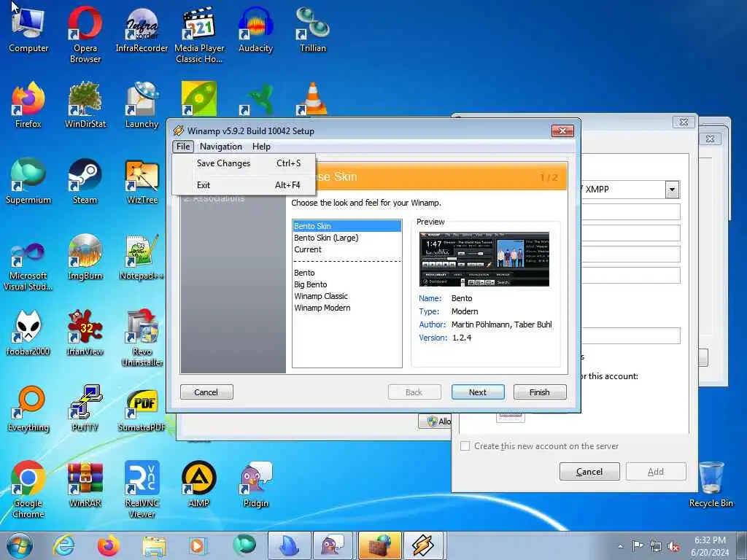Viewport: 747px width, 560px height.
Task: Select the Opera Browser desktop icon
Action: [85, 34]
